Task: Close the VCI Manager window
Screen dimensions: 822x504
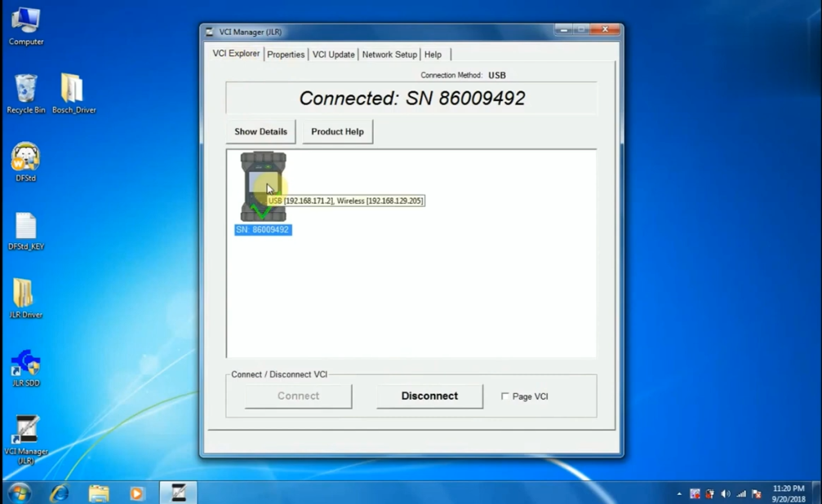Action: pyautogui.click(x=605, y=29)
